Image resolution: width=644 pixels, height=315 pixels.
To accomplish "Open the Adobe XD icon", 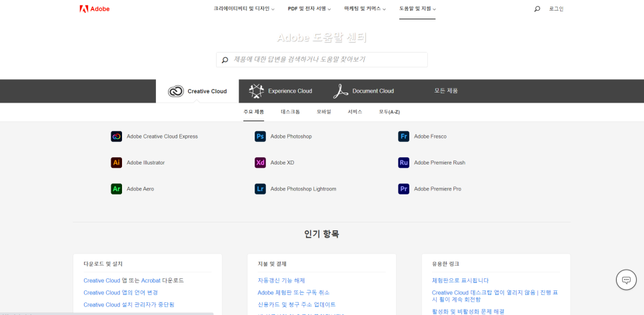I will 260,163.
